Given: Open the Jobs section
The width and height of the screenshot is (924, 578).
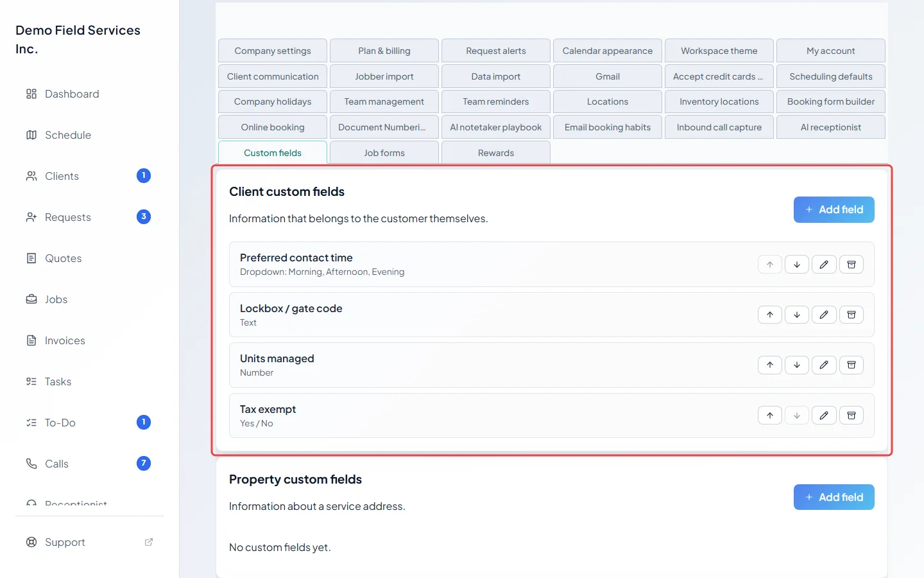Looking at the screenshot, I should [90, 299].
